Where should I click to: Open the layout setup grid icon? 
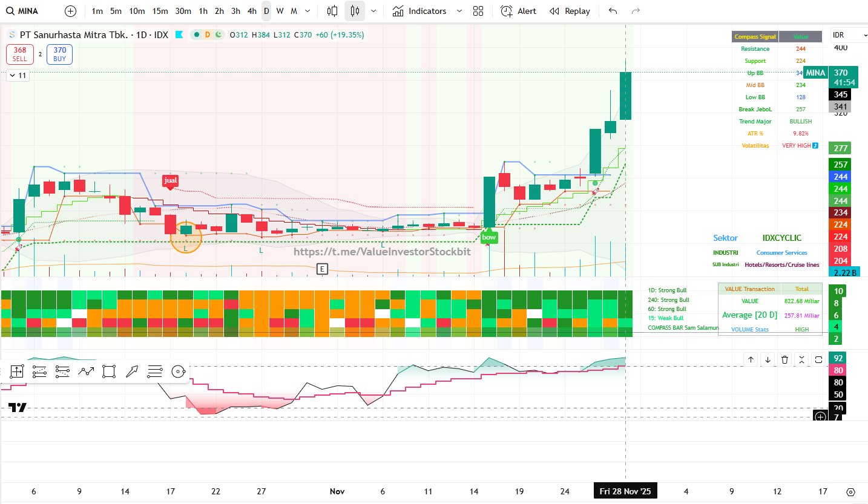point(478,11)
